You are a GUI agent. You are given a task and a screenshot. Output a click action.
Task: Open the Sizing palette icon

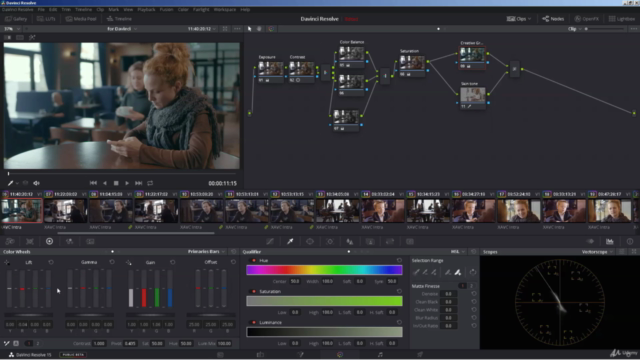pos(390,241)
